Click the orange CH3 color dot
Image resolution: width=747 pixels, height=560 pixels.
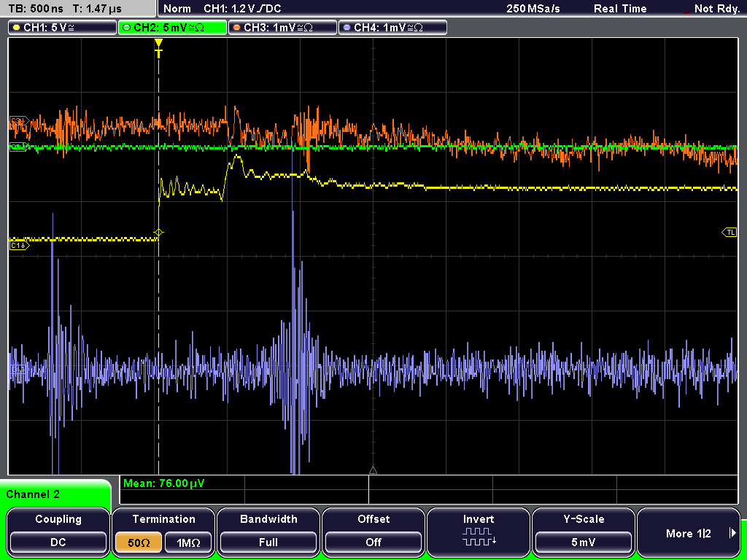pyautogui.click(x=237, y=28)
